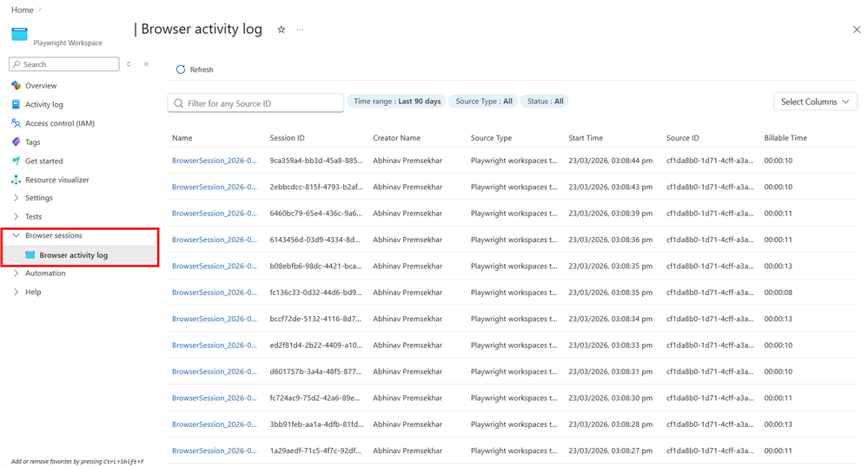Viewport: 868px width, 467px height.
Task: Click the Playwright Workspace subtitle text
Action: [x=68, y=43]
